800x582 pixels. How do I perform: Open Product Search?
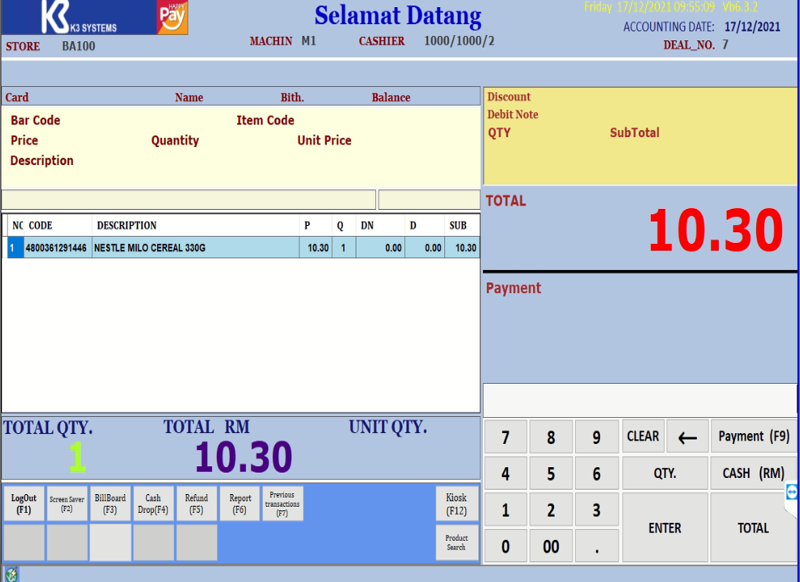tap(457, 542)
